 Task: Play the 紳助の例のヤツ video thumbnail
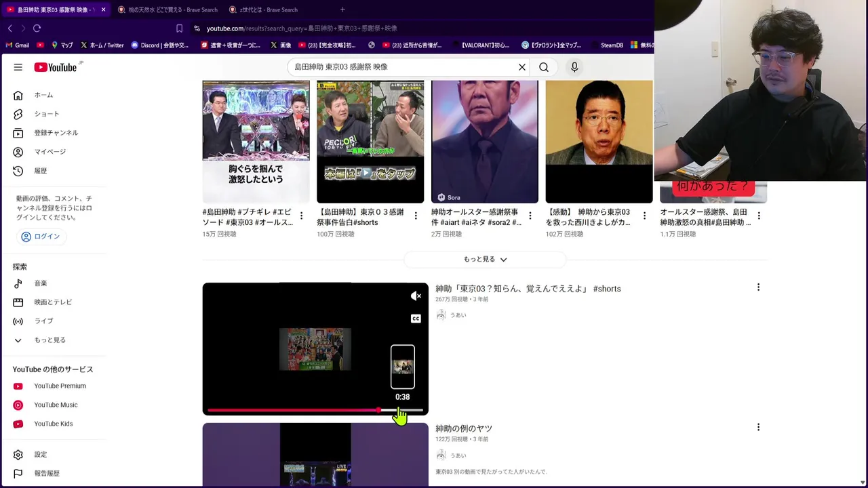[x=315, y=455]
